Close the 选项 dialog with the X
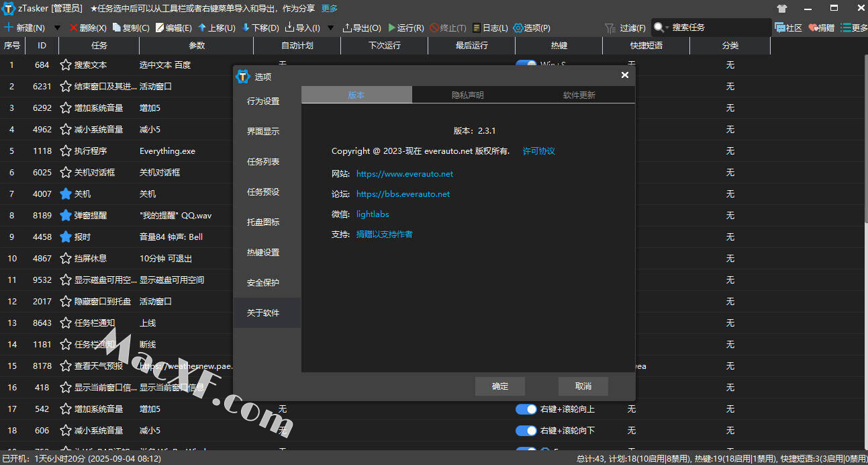 pyautogui.click(x=625, y=75)
